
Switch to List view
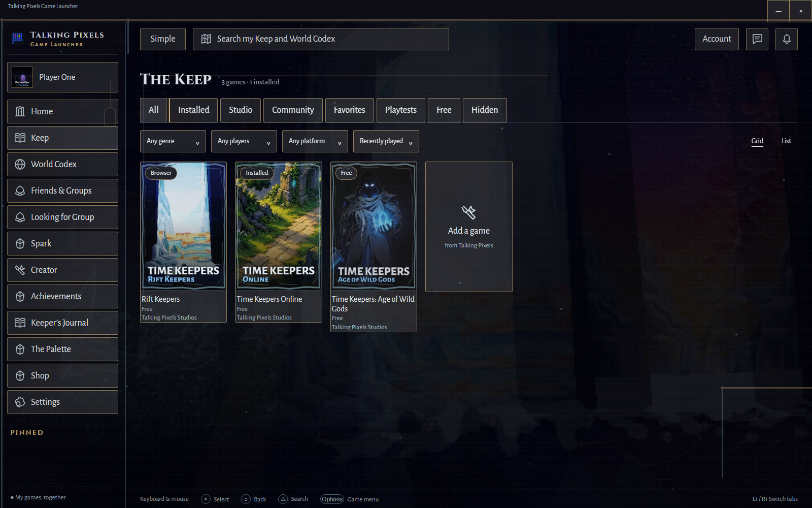point(786,141)
